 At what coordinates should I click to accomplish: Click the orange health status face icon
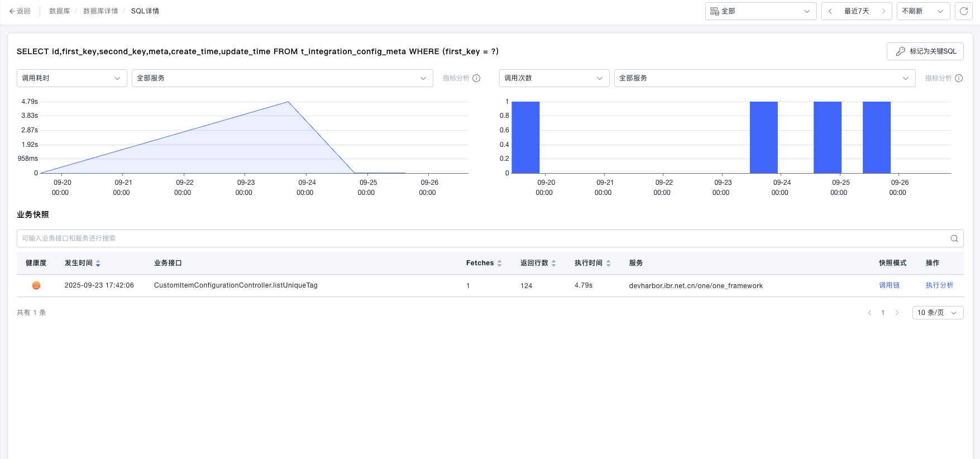(36, 285)
